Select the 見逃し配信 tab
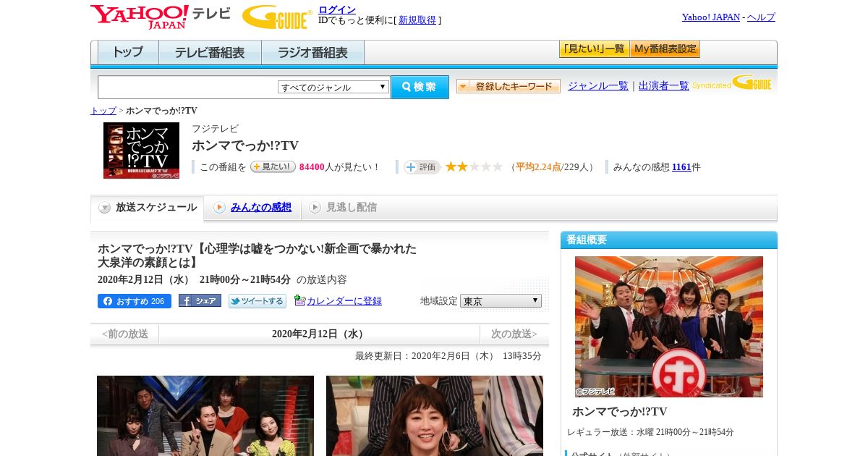The width and height of the screenshot is (868, 456). 344,208
